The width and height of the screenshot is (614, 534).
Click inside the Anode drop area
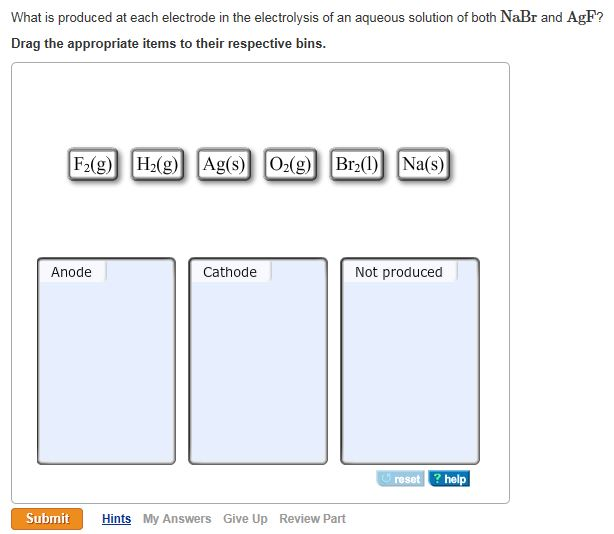click(x=105, y=370)
